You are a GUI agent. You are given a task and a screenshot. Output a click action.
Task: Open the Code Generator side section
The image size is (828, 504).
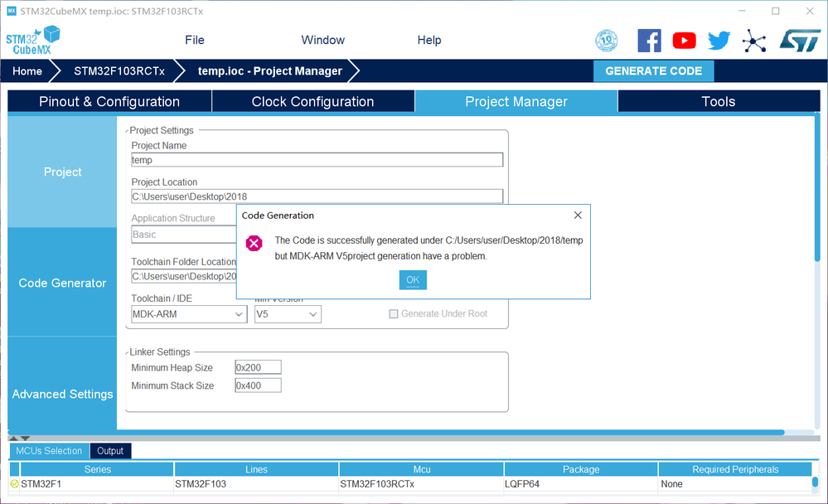click(x=62, y=283)
